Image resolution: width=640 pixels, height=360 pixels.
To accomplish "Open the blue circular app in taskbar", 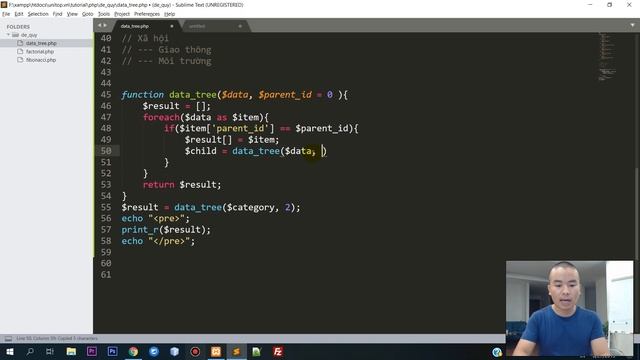I will 154,351.
